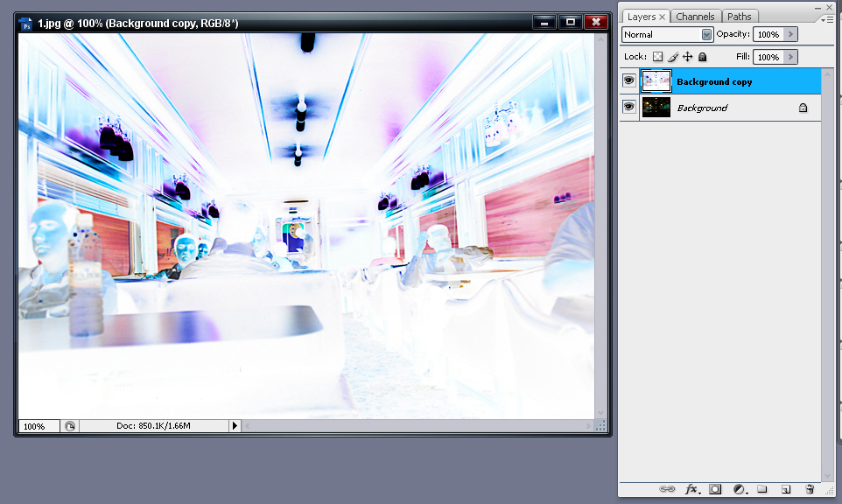Image resolution: width=842 pixels, height=504 pixels.
Task: Toggle lock transparent pixels
Action: coord(658,57)
